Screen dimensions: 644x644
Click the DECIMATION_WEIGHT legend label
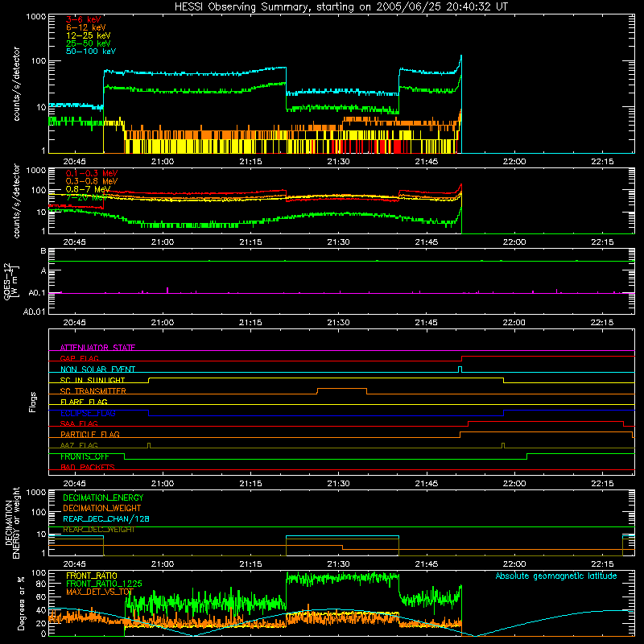pos(102,508)
